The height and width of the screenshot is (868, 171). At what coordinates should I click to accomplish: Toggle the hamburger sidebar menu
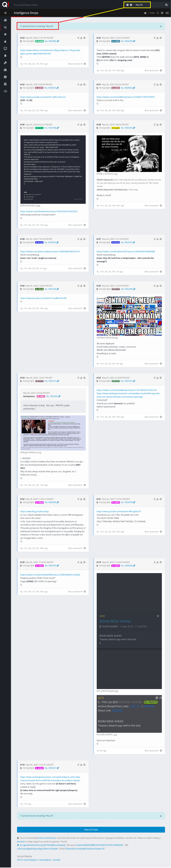(x=5, y=13)
